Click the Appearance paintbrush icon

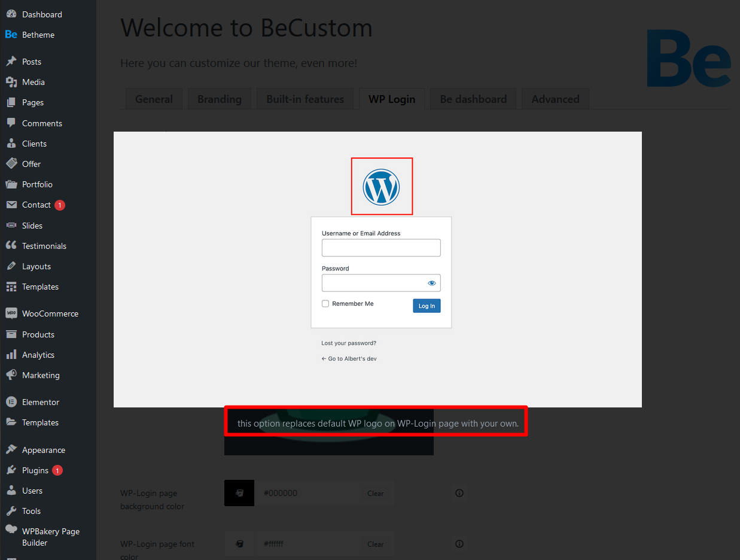click(x=11, y=450)
